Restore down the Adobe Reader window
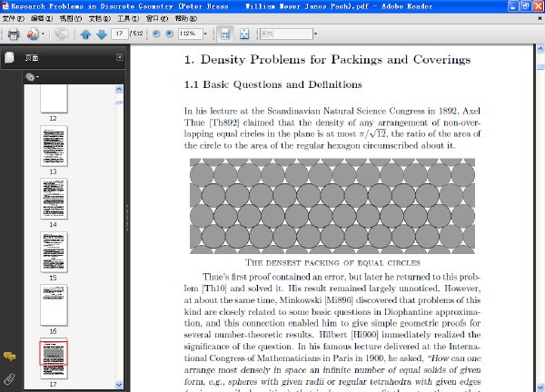This screenshot has height=392, width=545. coord(526,6)
